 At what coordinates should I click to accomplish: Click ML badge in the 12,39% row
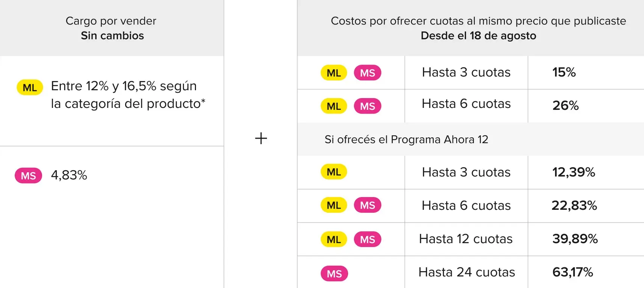point(334,172)
